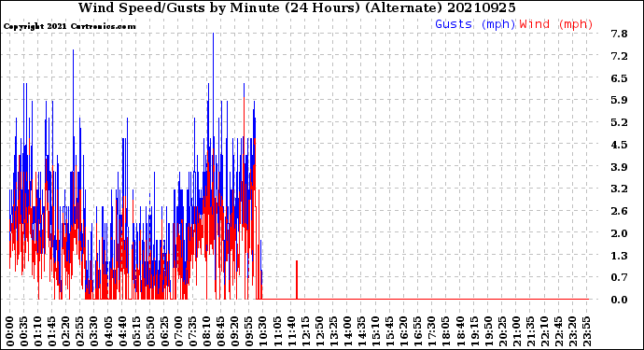
Task: Click the 05:50 time axis label
Action: [150, 331]
